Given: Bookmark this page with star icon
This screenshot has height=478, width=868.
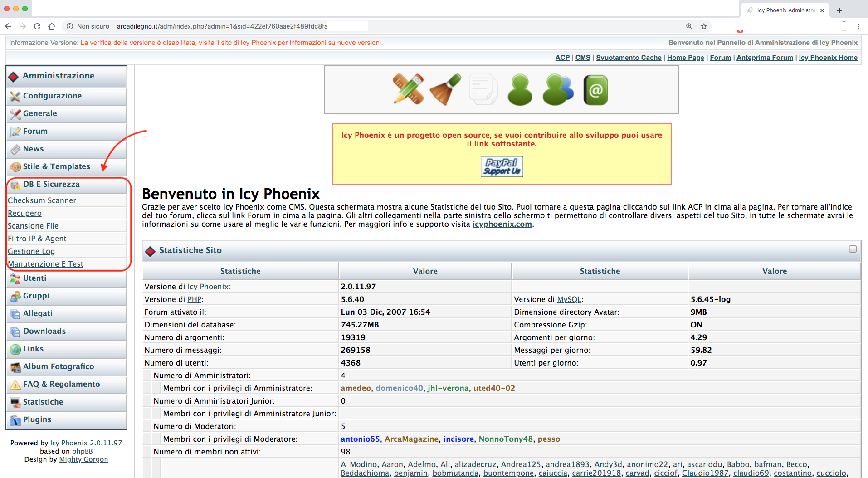Looking at the screenshot, I should pyautogui.click(x=703, y=26).
